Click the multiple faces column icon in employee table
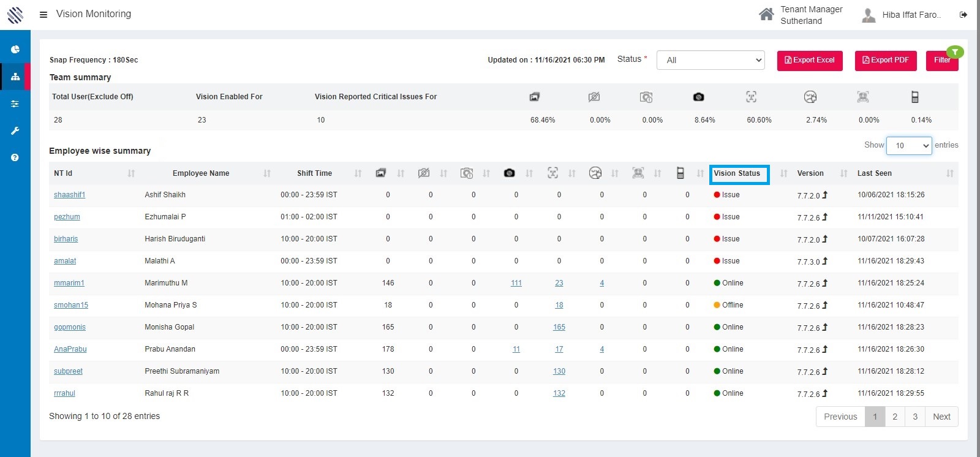Image resolution: width=980 pixels, height=457 pixels. [x=638, y=173]
